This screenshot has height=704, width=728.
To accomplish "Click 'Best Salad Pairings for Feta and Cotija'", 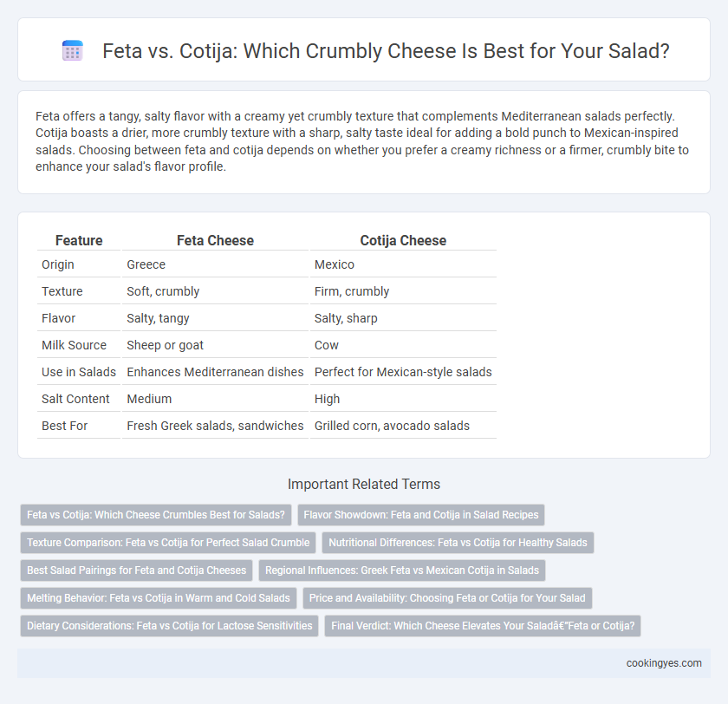I will pyautogui.click(x=137, y=570).
